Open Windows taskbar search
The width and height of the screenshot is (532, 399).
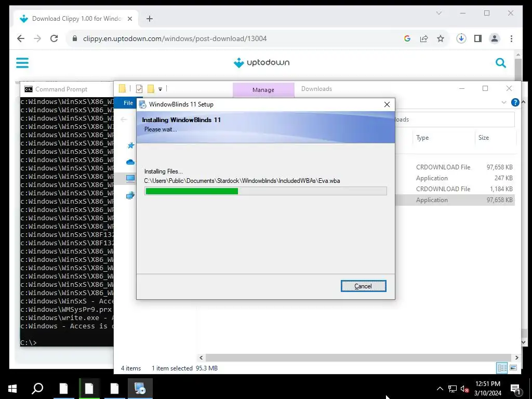click(x=37, y=389)
